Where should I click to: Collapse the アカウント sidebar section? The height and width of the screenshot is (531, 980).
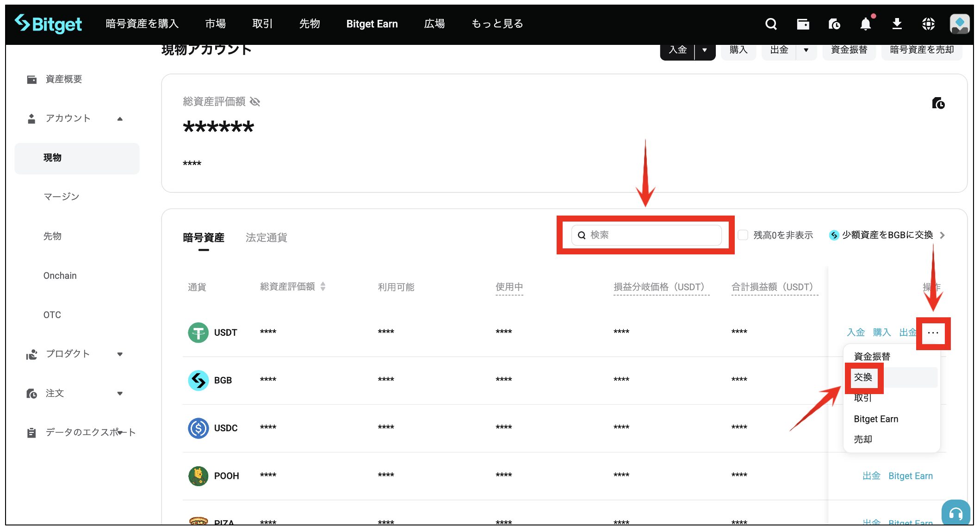(120, 119)
